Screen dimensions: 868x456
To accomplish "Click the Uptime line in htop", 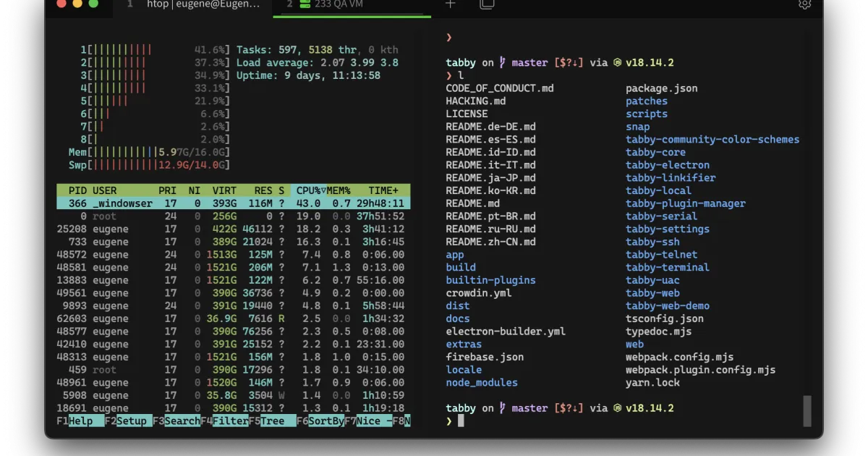I will (x=308, y=75).
